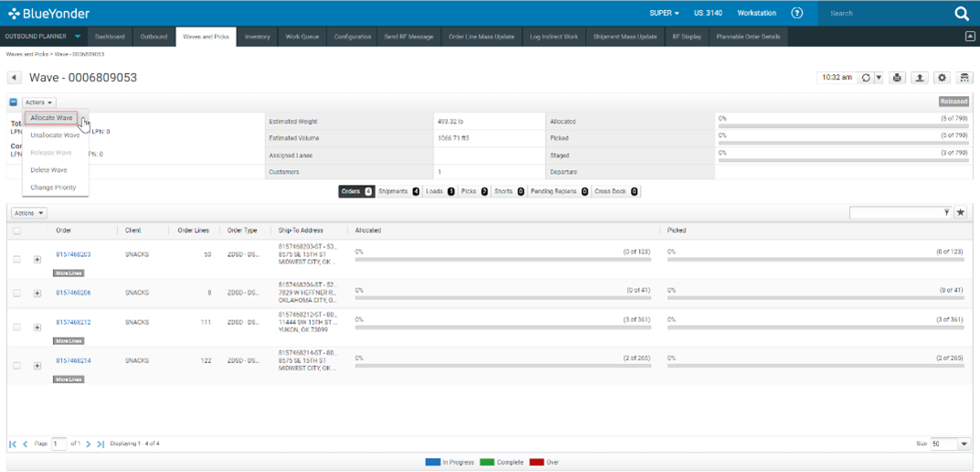This screenshot has height=472, width=980.
Task: Check the box for order 8157468206
Action: [x=16, y=293]
